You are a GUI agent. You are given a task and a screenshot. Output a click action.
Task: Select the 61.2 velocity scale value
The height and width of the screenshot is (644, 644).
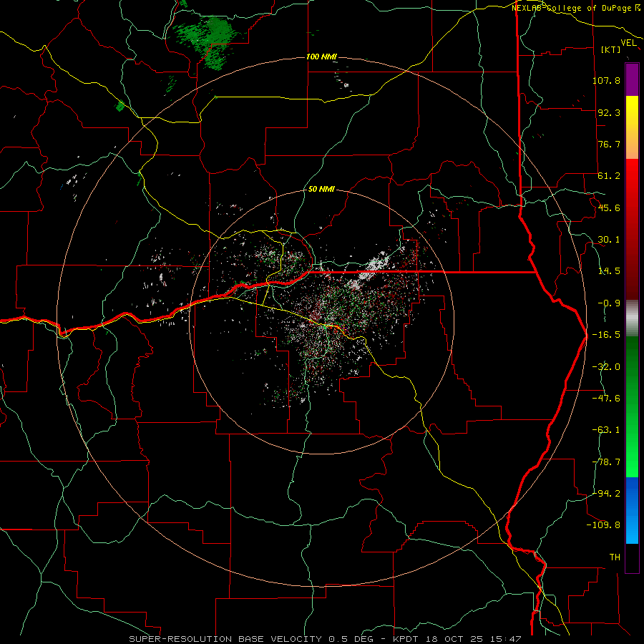pos(609,176)
